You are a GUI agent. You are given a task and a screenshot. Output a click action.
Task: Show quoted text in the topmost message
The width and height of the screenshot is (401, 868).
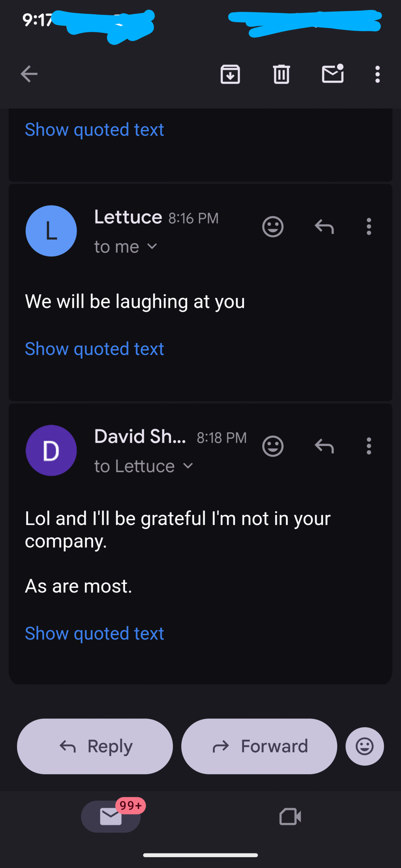point(94,130)
